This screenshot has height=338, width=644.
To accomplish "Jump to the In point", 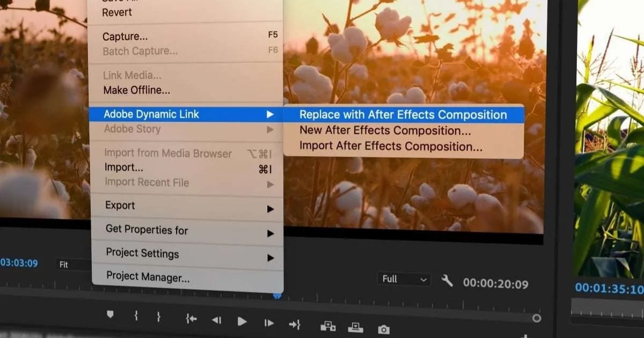I will click(x=191, y=319).
